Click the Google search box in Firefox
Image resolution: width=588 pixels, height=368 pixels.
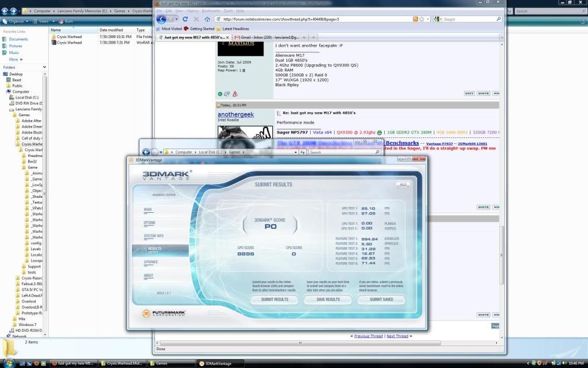pos(469,19)
